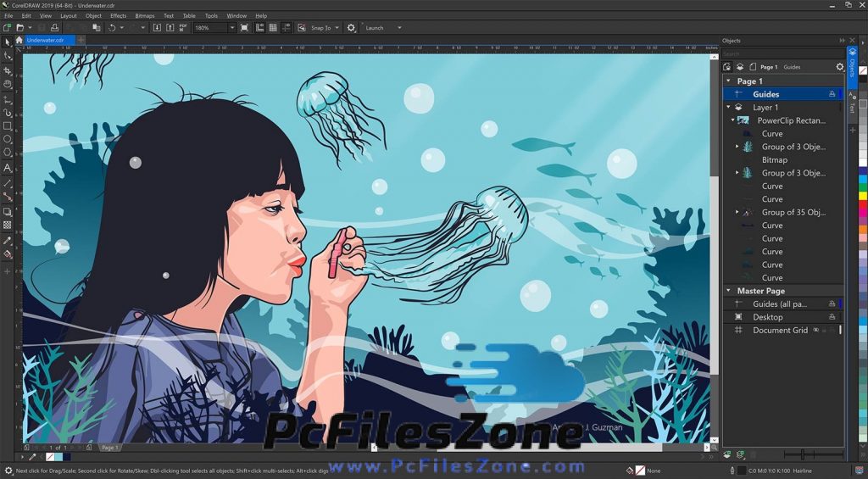This screenshot has width=868, height=479.
Task: Open the zoom level 180% dropdown
Action: [x=232, y=27]
